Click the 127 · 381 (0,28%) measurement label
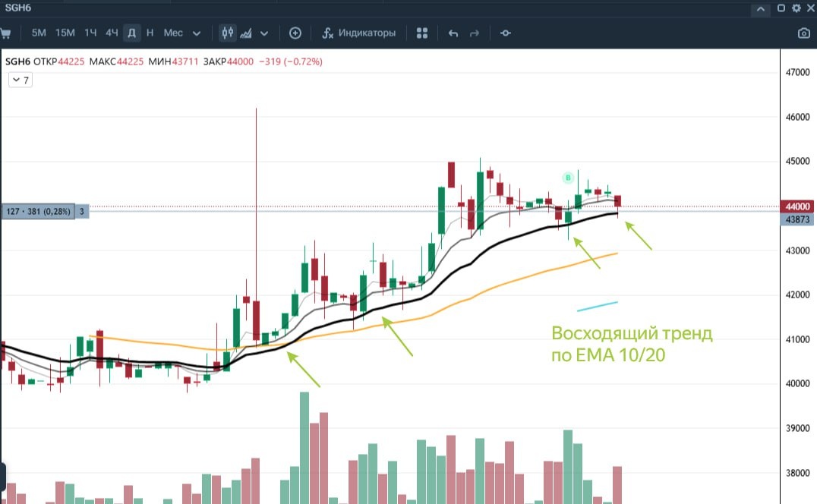This screenshot has width=817, height=504. [39, 211]
